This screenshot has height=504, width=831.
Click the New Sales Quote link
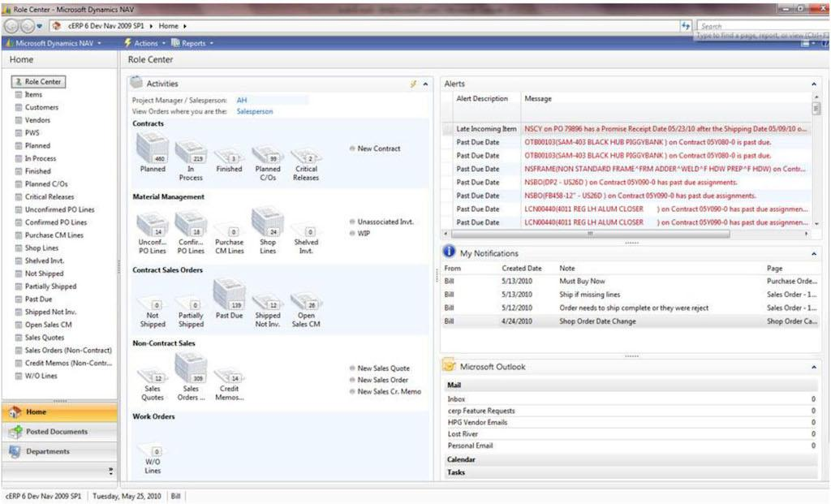[383, 368]
